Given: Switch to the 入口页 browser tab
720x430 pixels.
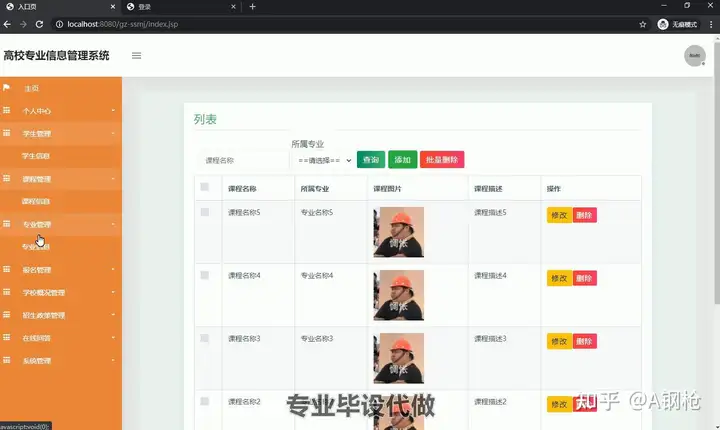Looking at the screenshot, I should [x=60, y=6].
